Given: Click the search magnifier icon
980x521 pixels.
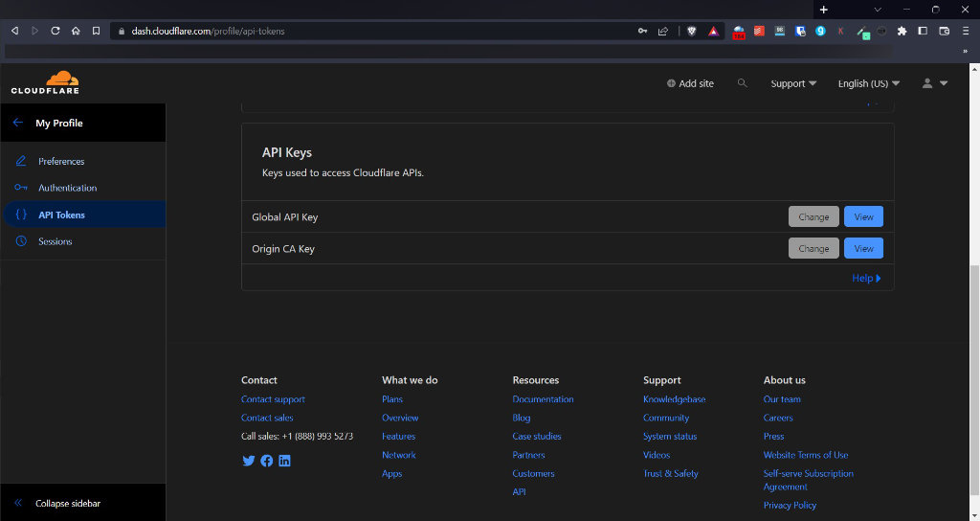Looking at the screenshot, I should 742,83.
